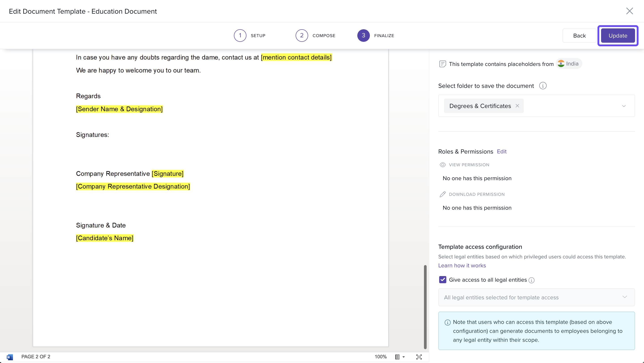This screenshot has width=644, height=363.
Task: Select the Finalize step 3
Action: 363,36
